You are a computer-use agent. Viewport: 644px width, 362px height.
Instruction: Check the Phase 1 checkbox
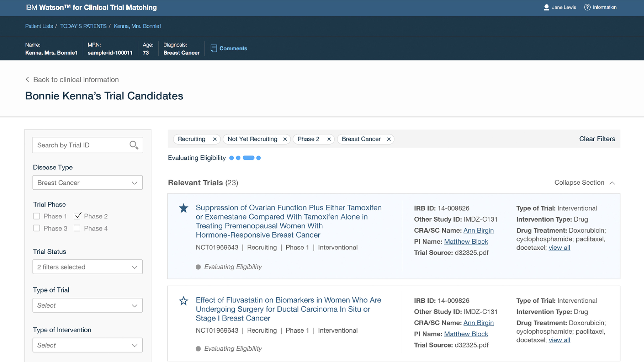point(36,216)
